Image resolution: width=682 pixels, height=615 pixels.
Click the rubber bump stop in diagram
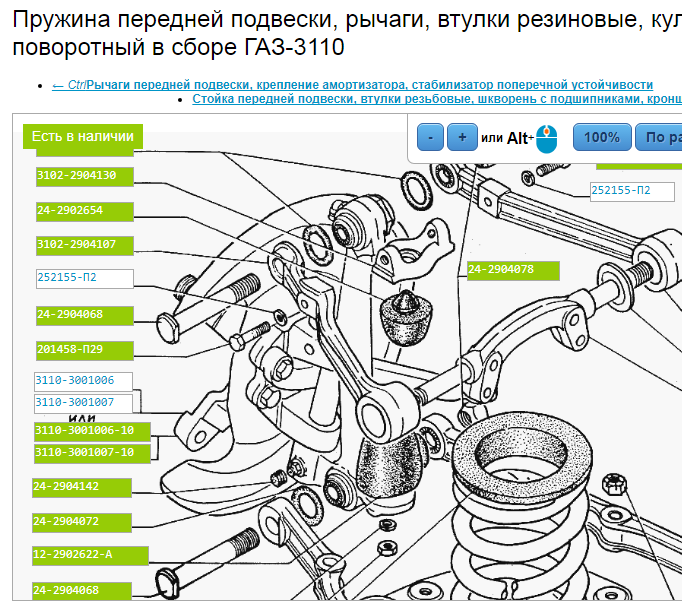click(405, 319)
